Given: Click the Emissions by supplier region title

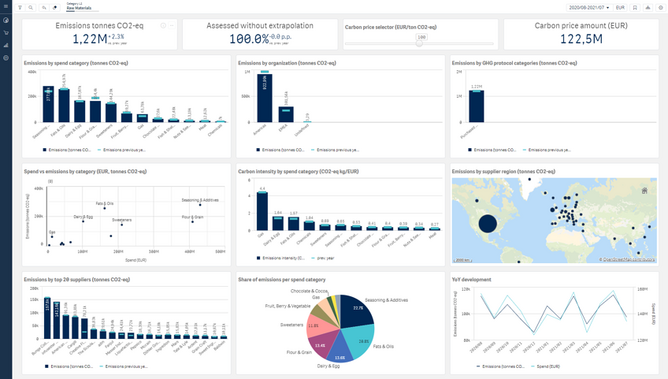Looking at the screenshot, I should point(503,171).
